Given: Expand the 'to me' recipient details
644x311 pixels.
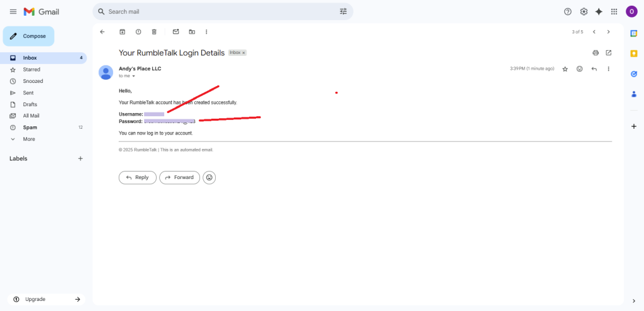Looking at the screenshot, I should [x=133, y=76].
